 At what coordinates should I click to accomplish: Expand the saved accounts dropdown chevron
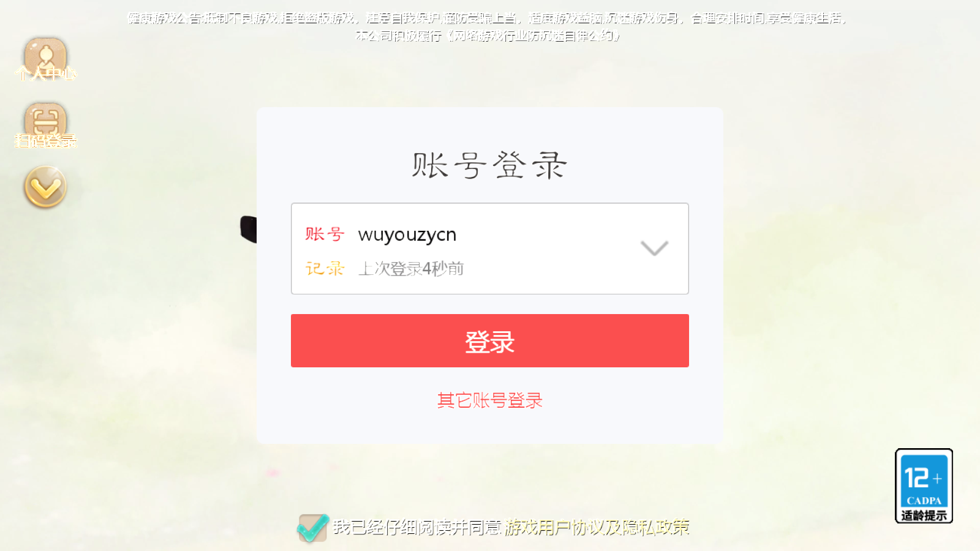(654, 248)
